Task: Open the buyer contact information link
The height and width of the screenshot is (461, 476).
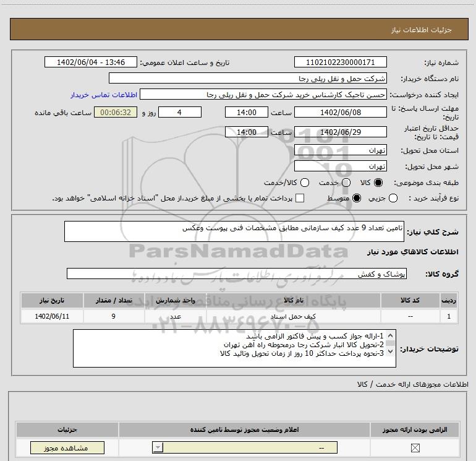Action: [104, 95]
